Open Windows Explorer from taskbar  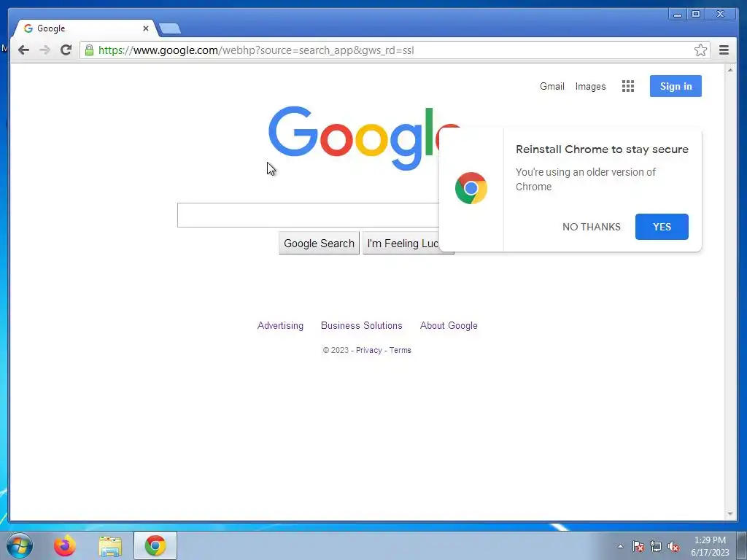110,546
